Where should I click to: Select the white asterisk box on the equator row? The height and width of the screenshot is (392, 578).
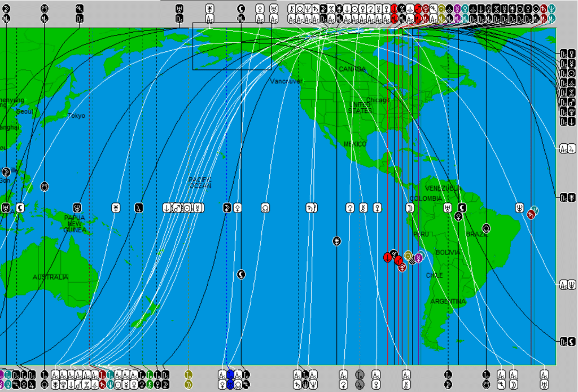116,208
